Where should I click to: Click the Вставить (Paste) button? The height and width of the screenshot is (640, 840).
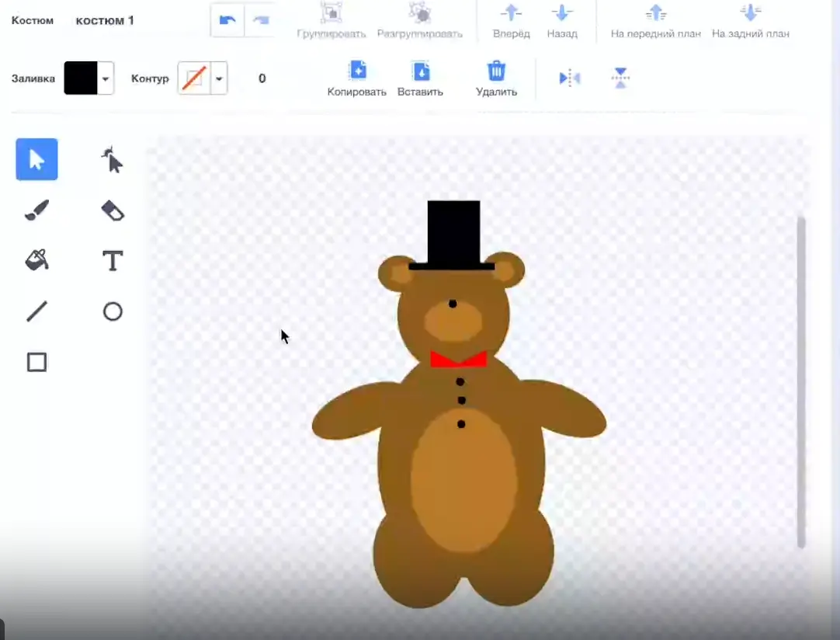(x=421, y=78)
